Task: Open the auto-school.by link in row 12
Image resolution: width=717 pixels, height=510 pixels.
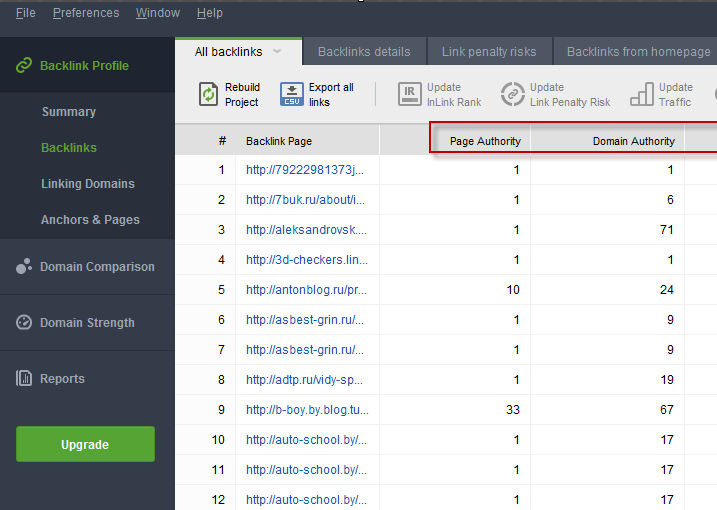Action: [x=306, y=499]
